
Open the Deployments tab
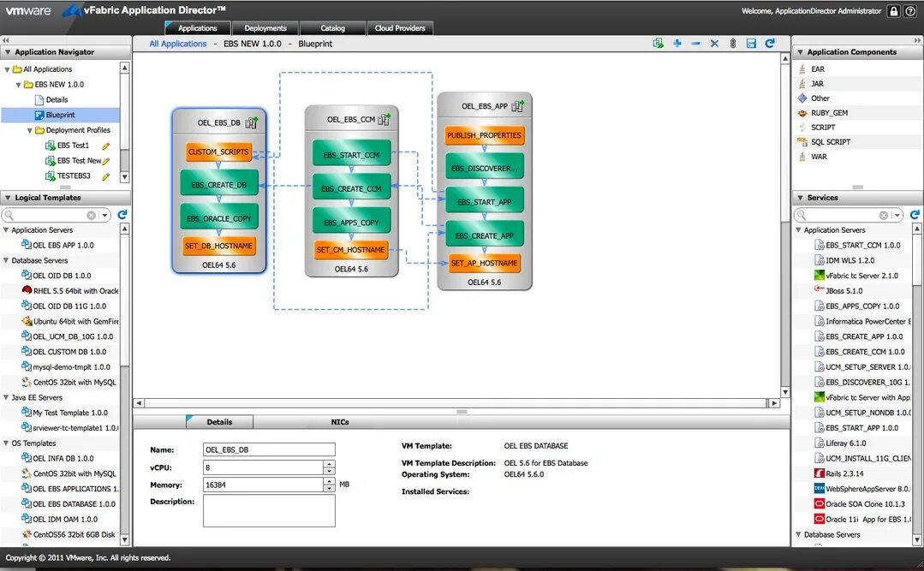(265, 28)
